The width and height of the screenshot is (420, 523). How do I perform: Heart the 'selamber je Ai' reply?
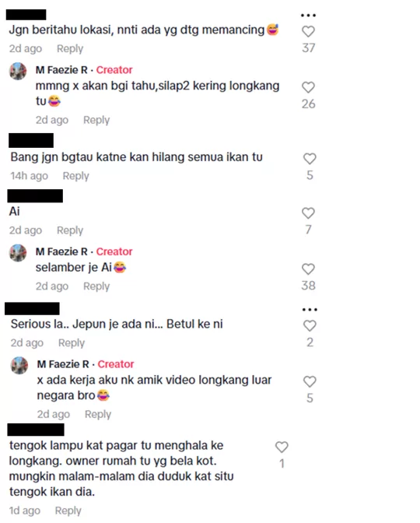308,269
